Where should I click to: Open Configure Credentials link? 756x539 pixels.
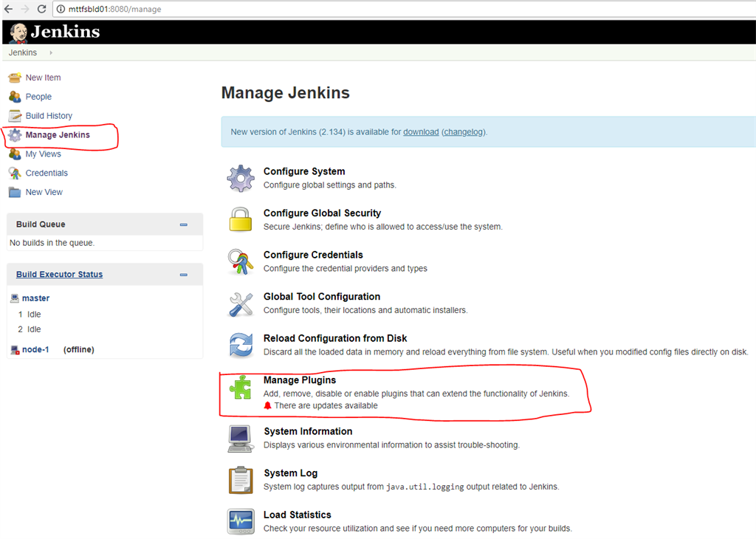click(x=313, y=255)
